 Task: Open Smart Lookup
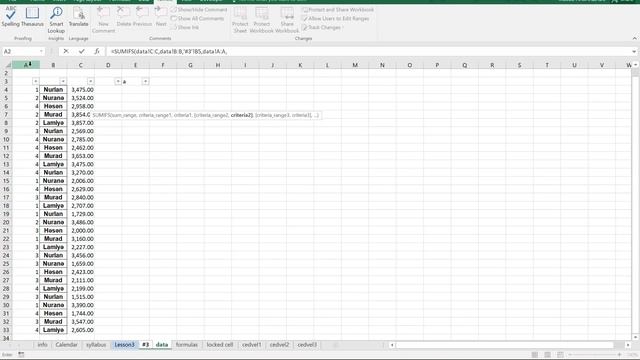(56, 20)
